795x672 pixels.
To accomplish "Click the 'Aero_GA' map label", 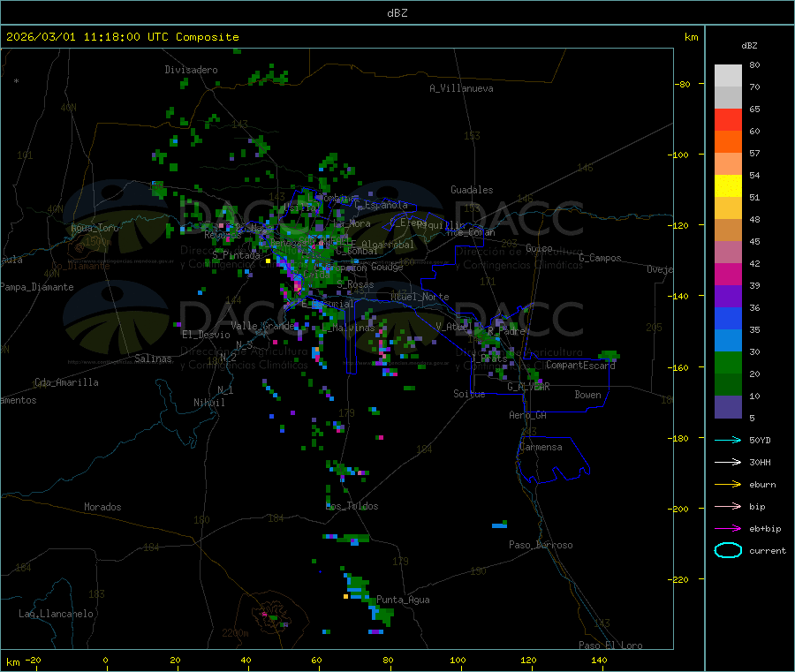I will (x=528, y=415).
